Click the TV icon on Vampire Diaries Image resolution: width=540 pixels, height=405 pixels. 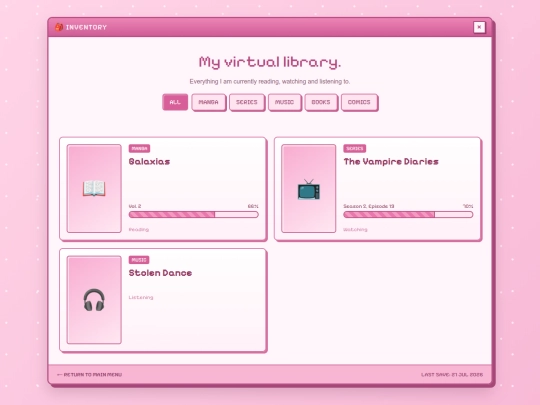[x=309, y=189]
